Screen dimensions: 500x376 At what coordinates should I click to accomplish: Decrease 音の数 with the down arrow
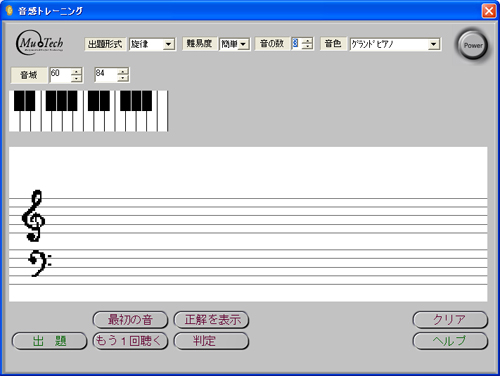[x=307, y=47]
